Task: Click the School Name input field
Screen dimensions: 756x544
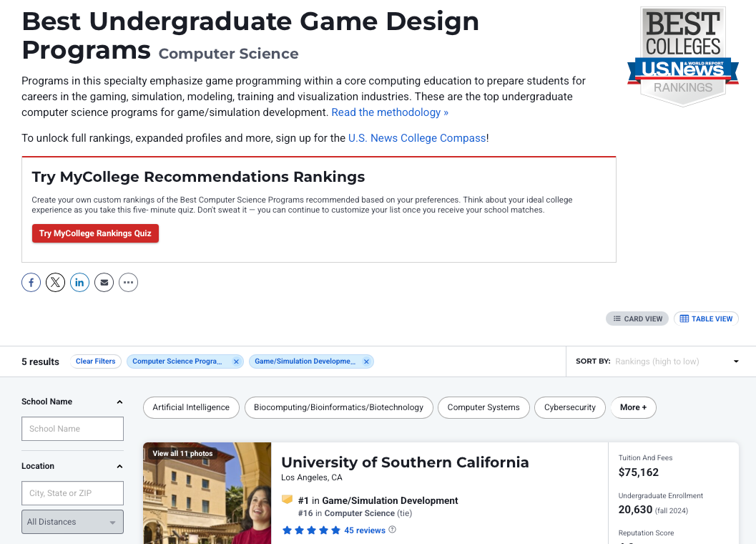Action: [x=72, y=429]
